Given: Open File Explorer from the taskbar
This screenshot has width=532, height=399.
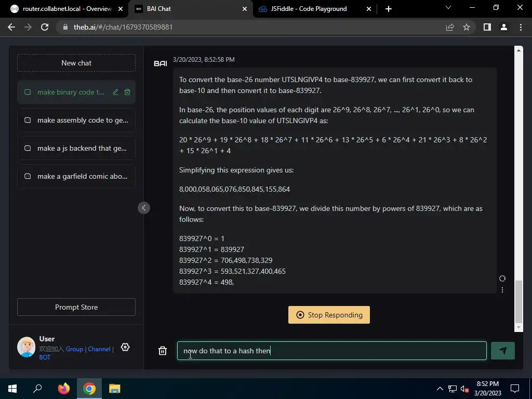Looking at the screenshot, I should (115, 389).
